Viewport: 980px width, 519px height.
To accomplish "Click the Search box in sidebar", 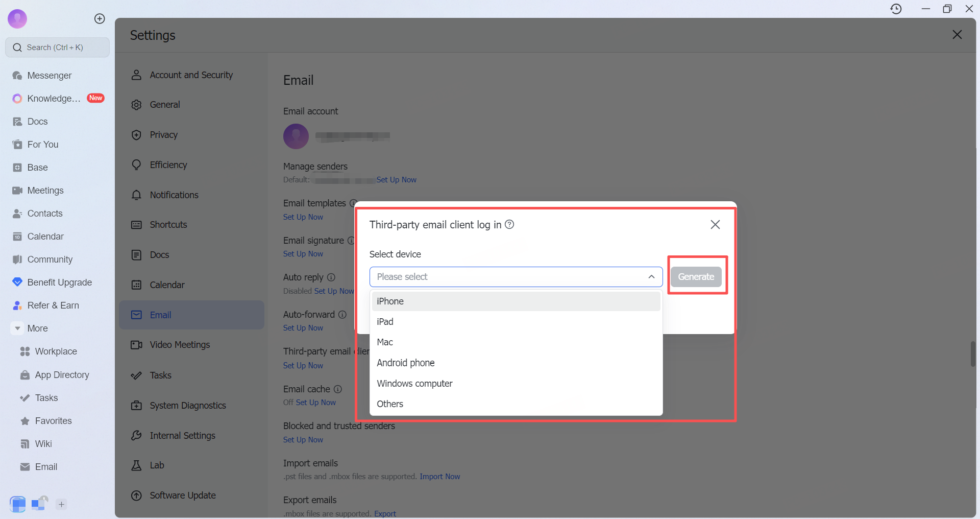I will 57,48.
